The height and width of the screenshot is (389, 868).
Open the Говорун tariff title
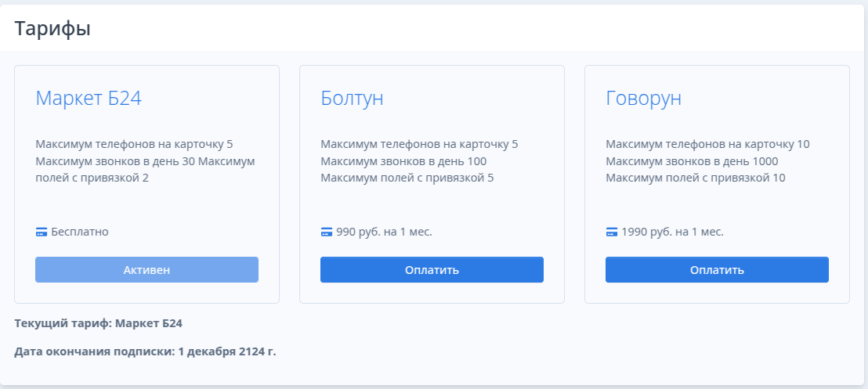643,99
